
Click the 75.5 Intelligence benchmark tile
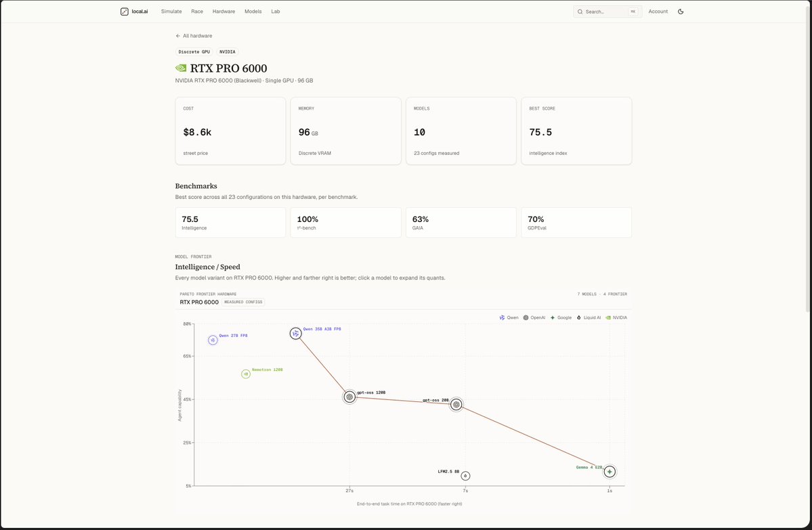click(x=230, y=223)
